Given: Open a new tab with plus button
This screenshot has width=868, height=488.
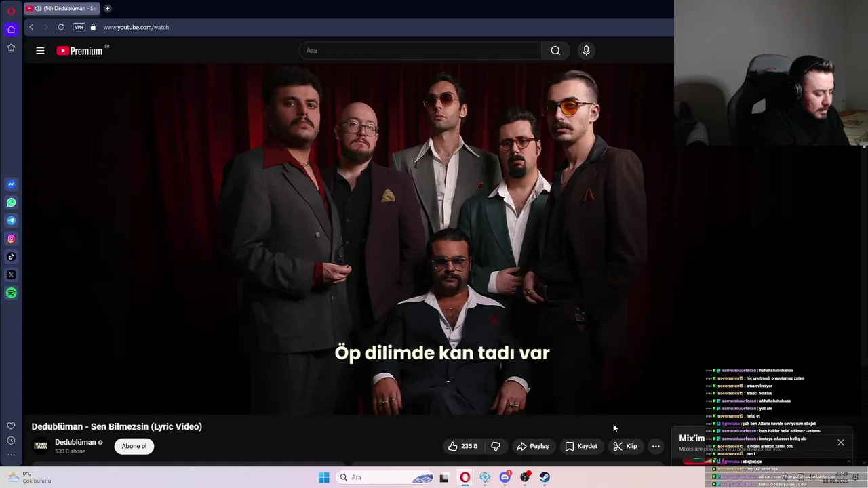Looking at the screenshot, I should [x=107, y=9].
